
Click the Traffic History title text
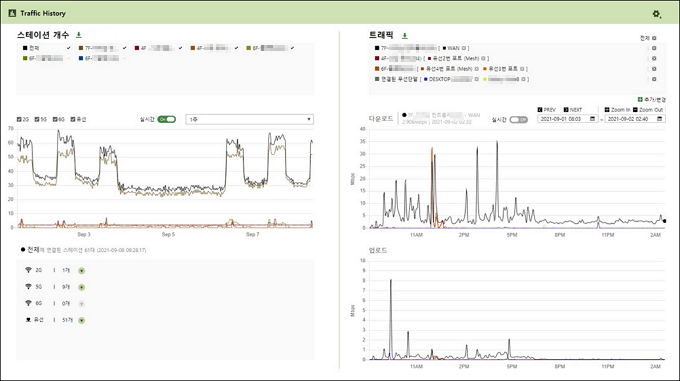43,13
